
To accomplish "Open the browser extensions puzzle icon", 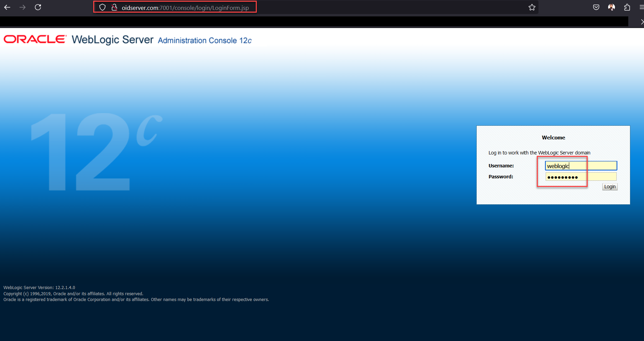I will [627, 7].
